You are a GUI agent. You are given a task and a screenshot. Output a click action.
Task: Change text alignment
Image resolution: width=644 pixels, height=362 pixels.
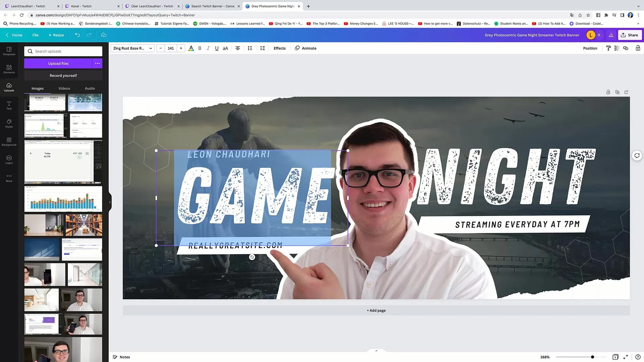tap(238, 48)
